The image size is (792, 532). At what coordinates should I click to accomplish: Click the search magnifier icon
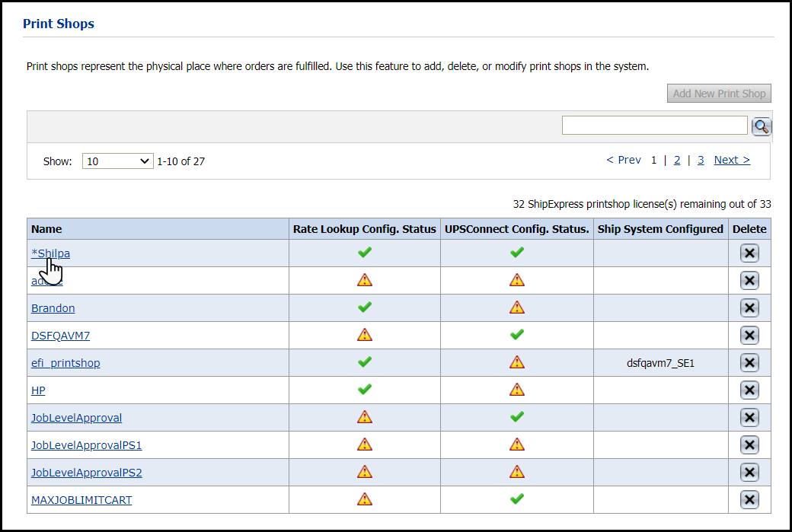(x=762, y=127)
